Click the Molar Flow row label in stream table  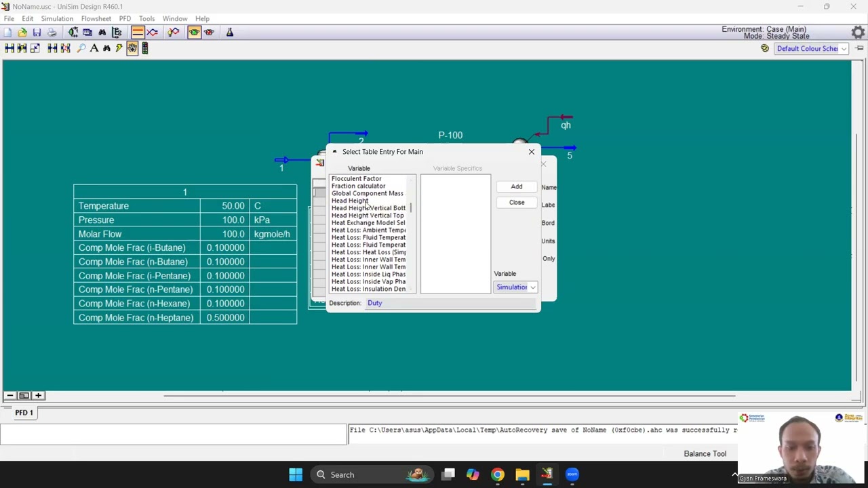pos(100,234)
